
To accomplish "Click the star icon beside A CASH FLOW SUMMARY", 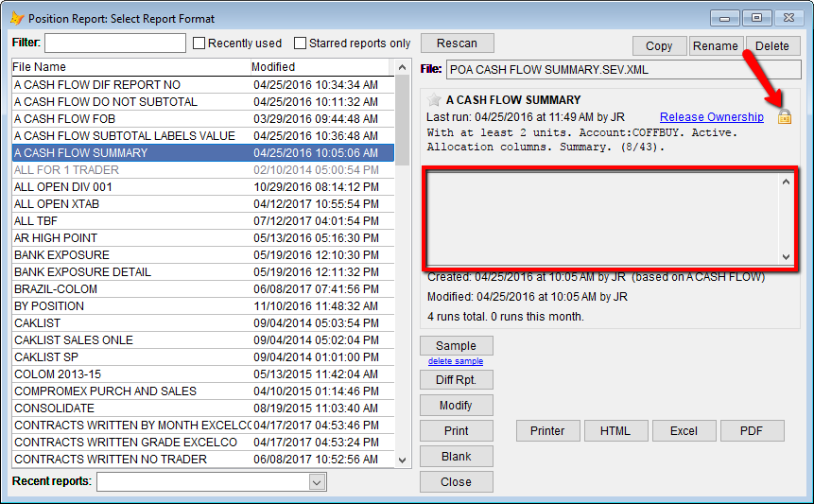I will 434,99.
